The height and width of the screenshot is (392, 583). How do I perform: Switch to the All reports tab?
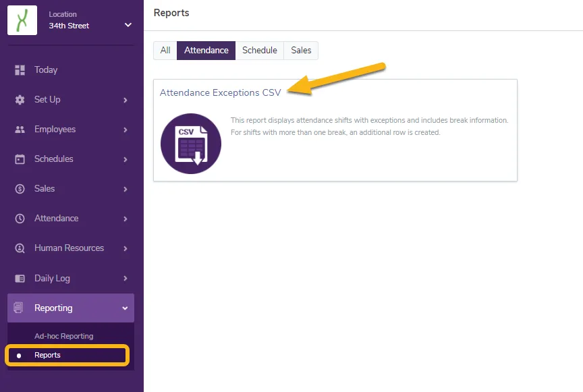pos(165,50)
